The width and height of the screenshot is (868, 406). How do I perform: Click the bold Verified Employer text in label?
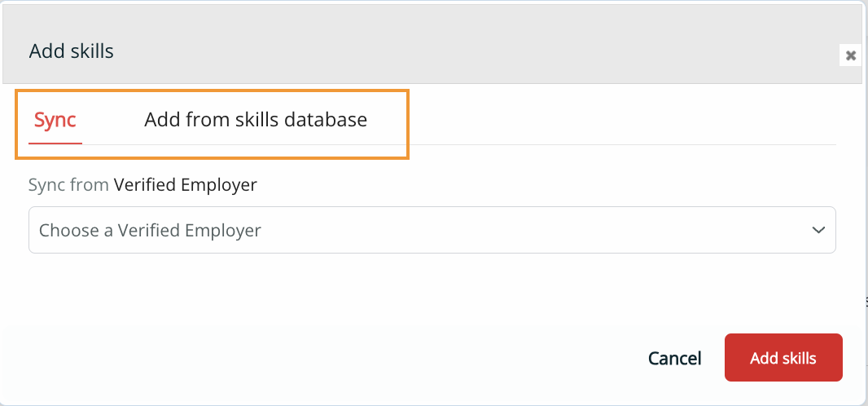click(186, 185)
